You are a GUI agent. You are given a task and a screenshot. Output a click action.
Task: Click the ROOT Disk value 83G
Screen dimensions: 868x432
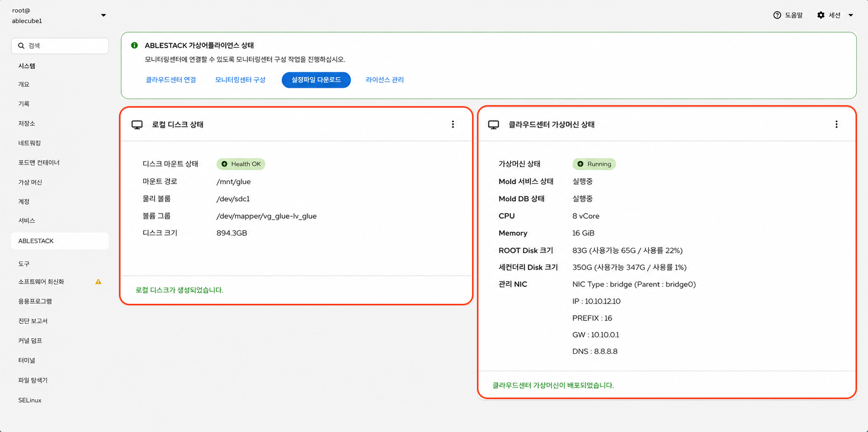tap(628, 250)
